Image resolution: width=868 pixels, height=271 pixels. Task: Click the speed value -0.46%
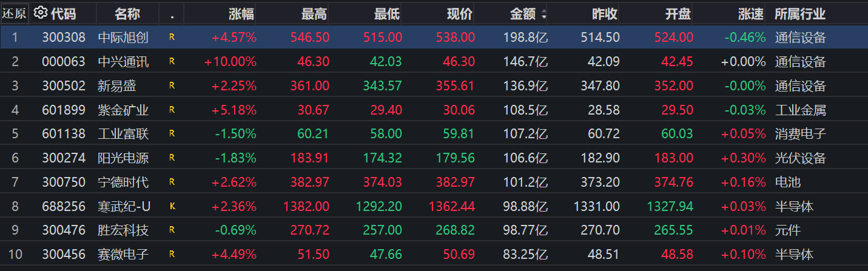[x=745, y=38]
